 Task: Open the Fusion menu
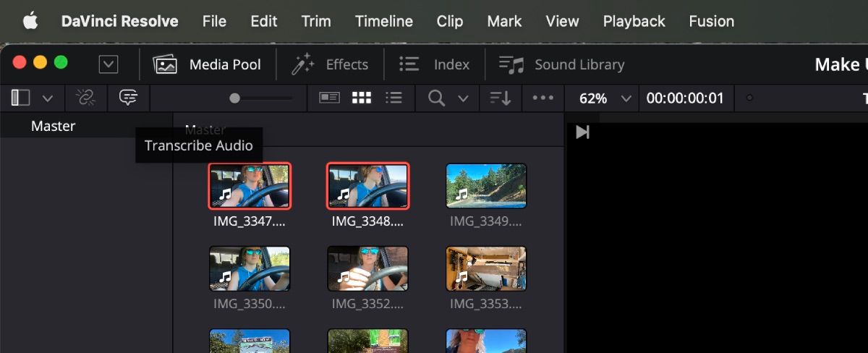(711, 21)
